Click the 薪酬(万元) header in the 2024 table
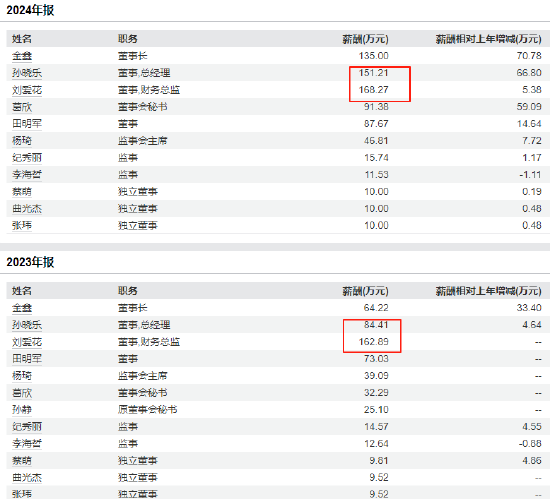Viewport: 550px width, 499px height. click(x=365, y=39)
